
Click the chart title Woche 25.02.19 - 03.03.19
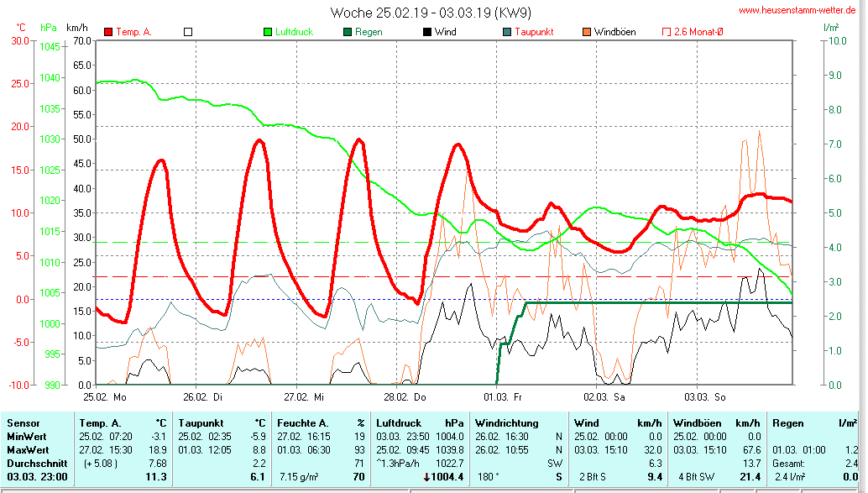(x=431, y=13)
